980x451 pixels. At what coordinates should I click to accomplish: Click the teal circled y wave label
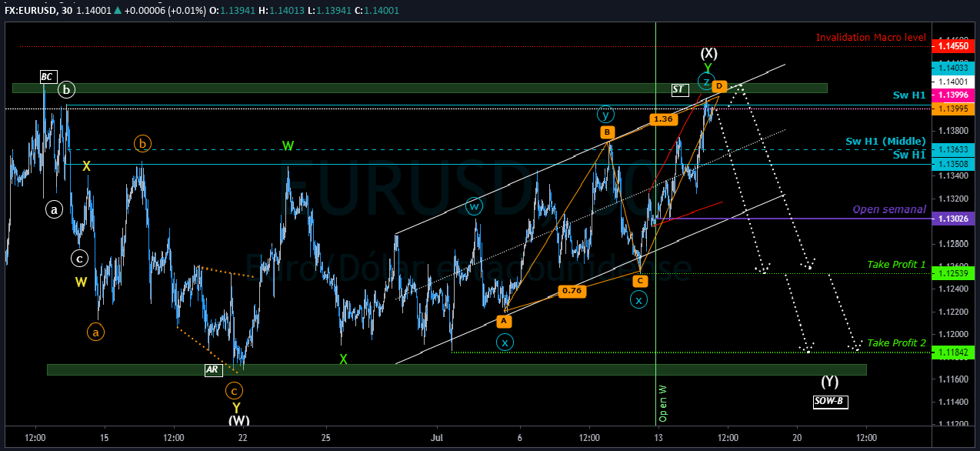coord(606,115)
